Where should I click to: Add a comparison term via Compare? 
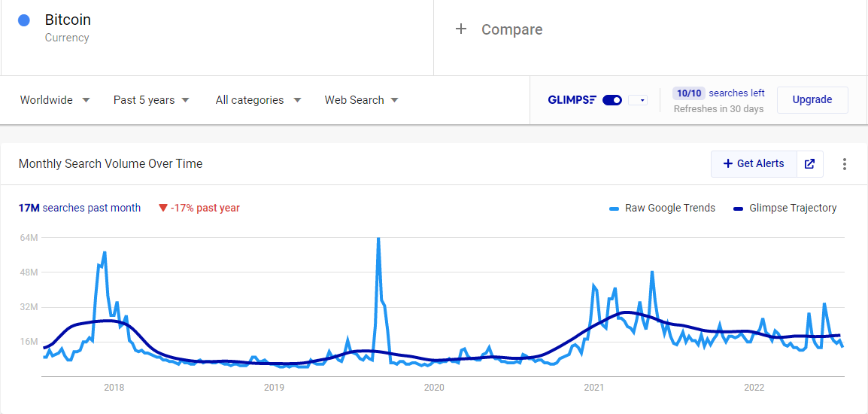pyautogui.click(x=511, y=29)
